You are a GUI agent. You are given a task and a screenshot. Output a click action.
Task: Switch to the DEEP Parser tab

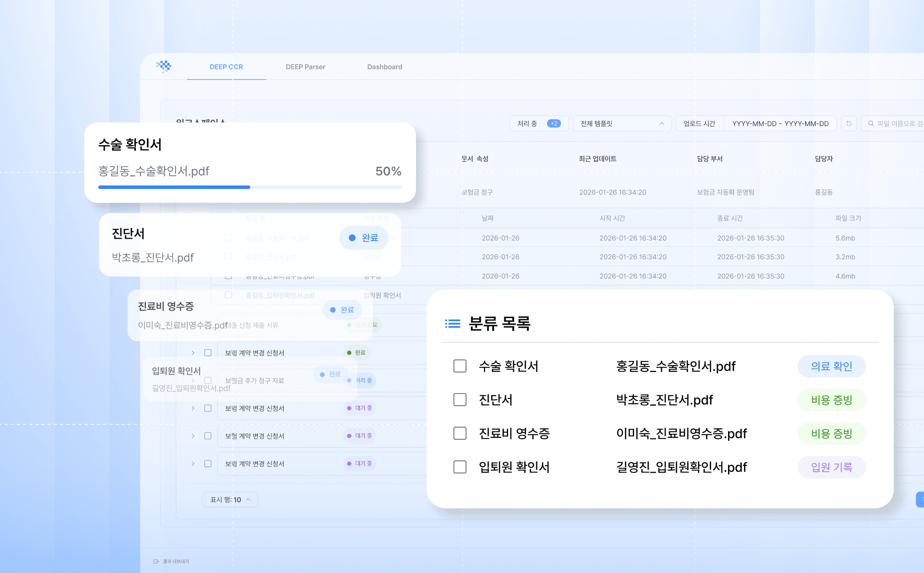point(305,67)
